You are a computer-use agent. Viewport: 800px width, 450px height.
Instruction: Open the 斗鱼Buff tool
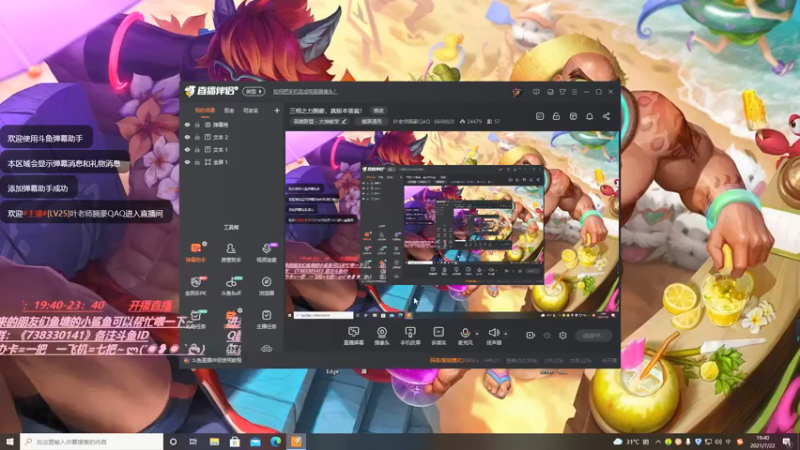tap(231, 286)
